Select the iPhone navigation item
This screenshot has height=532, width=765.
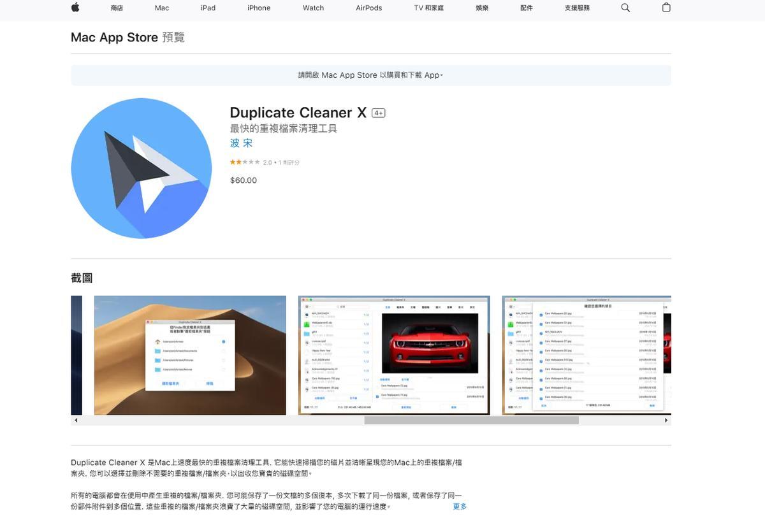coord(259,8)
